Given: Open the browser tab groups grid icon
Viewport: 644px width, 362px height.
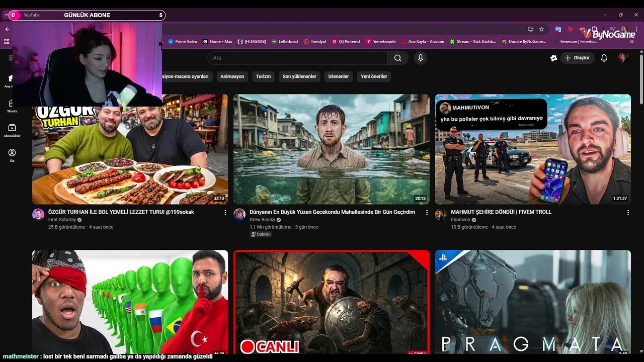Looking at the screenshot, I should point(7,42).
